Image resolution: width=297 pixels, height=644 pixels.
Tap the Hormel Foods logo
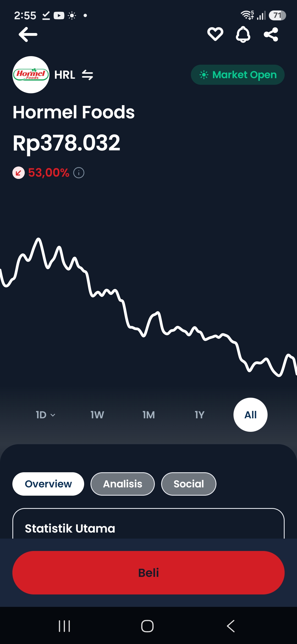pyautogui.click(x=31, y=75)
